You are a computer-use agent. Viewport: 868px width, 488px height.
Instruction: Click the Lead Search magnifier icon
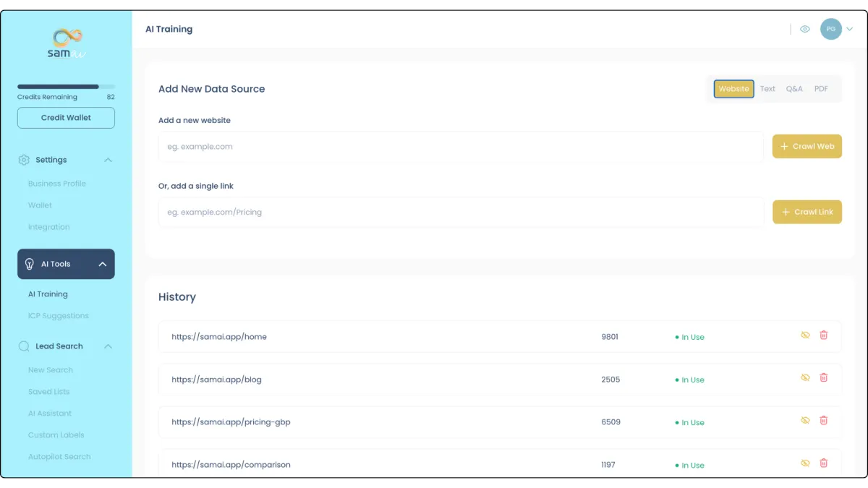tap(24, 346)
